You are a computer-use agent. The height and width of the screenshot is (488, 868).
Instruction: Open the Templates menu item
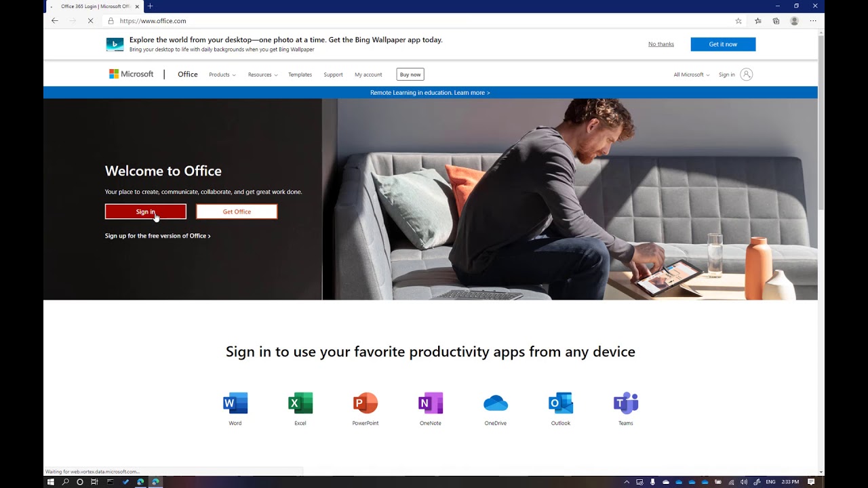tap(300, 75)
